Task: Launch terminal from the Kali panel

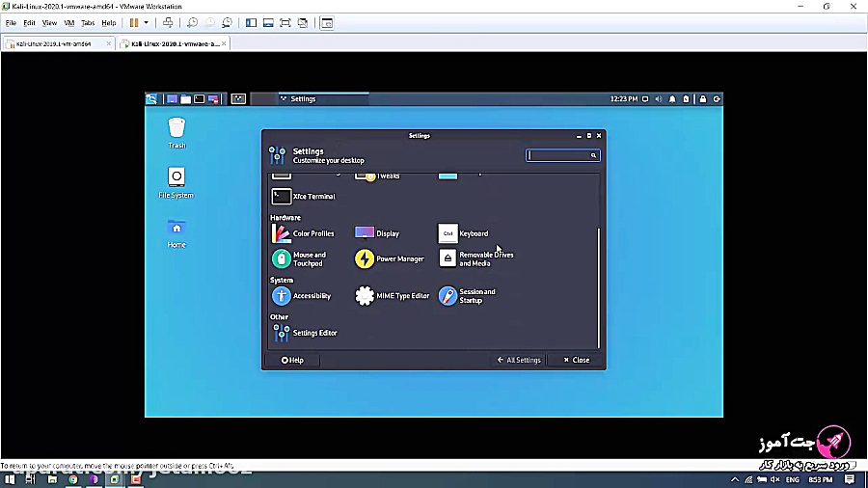Action: coord(200,99)
